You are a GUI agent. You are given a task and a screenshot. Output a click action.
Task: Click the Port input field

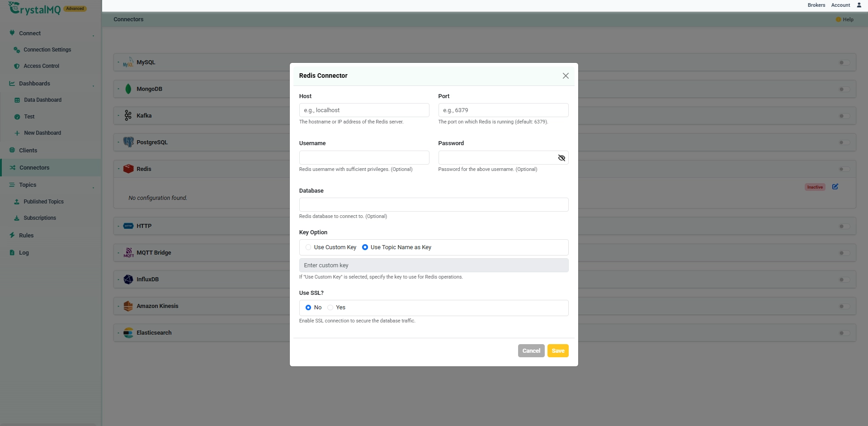click(503, 110)
